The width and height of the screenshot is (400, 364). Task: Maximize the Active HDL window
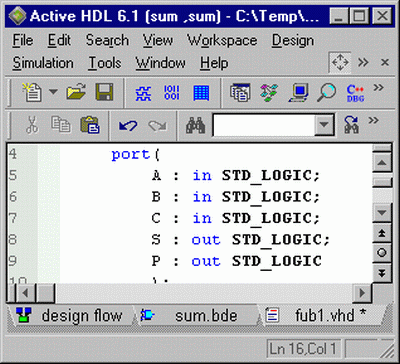coord(359,16)
